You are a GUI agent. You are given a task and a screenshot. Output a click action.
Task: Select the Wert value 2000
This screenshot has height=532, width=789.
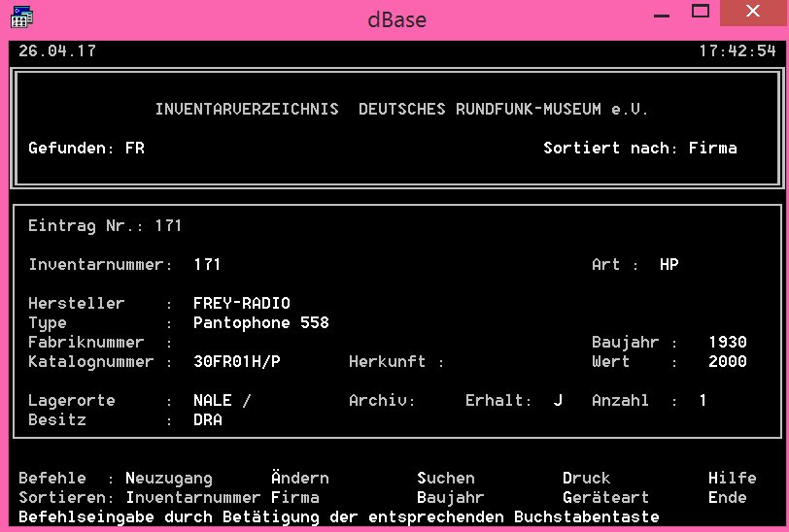(727, 361)
